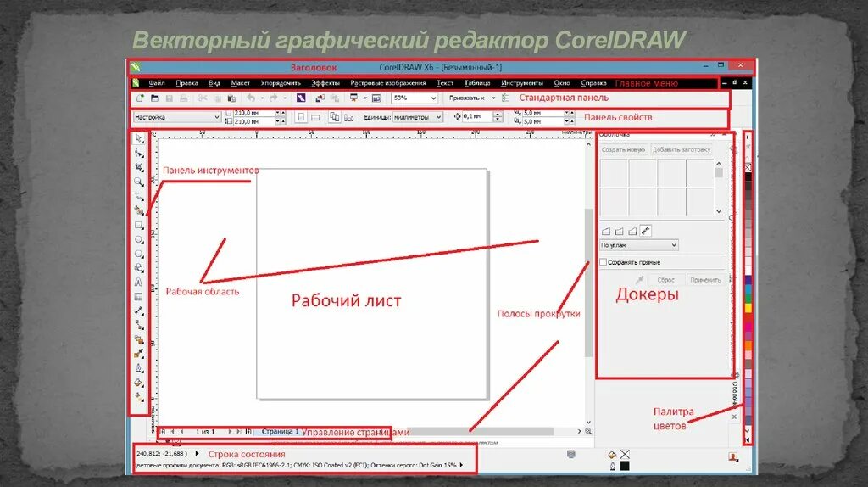Select the Outline Pen tool
The image size is (868, 487).
[x=139, y=368]
